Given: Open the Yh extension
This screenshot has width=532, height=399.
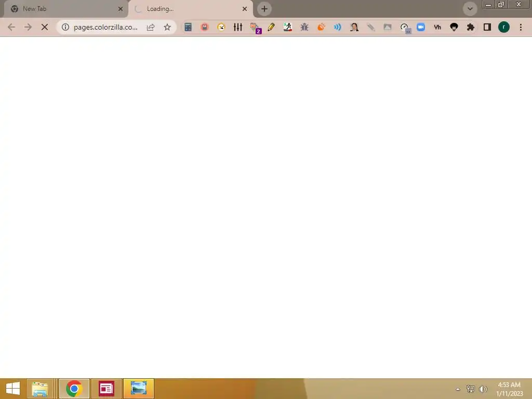Looking at the screenshot, I should [x=437, y=27].
